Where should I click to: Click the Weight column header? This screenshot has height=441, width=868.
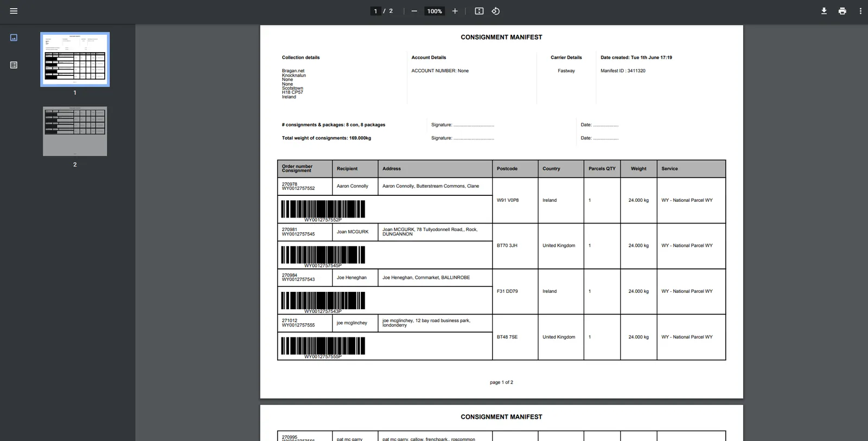pos(639,169)
